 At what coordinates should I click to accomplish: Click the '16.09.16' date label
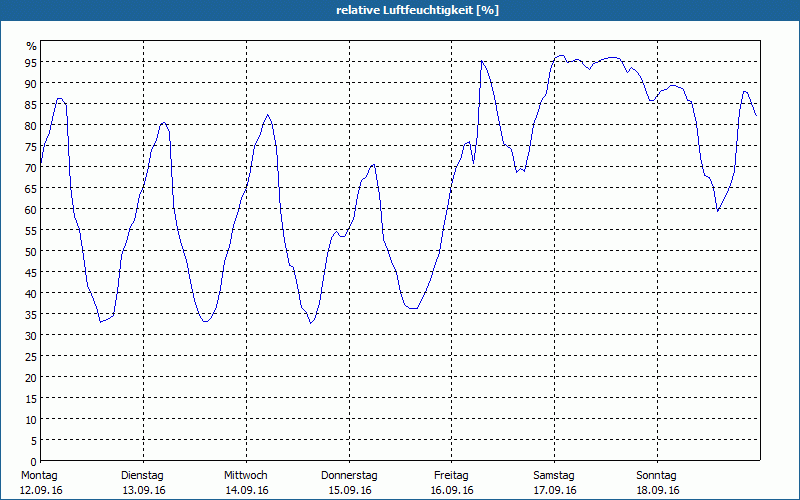(452, 490)
